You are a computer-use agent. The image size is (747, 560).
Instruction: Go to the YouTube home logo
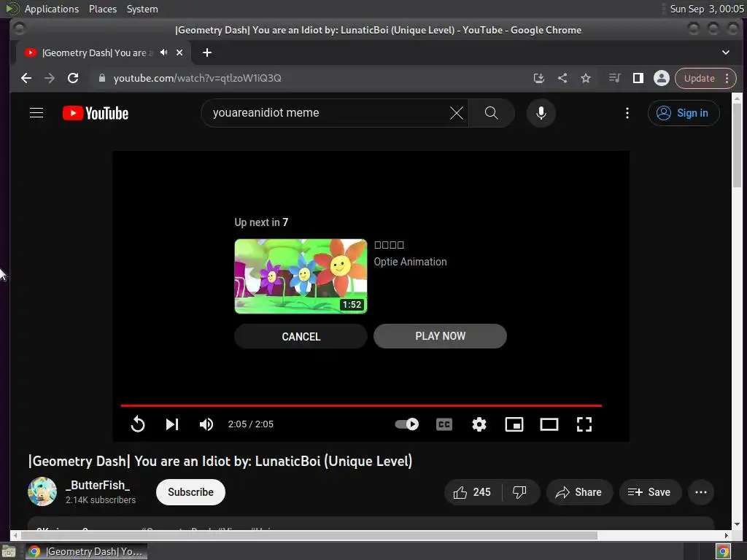click(96, 113)
